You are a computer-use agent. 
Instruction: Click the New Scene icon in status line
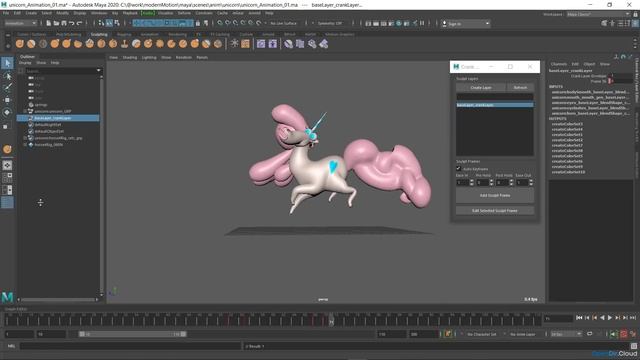click(49, 23)
